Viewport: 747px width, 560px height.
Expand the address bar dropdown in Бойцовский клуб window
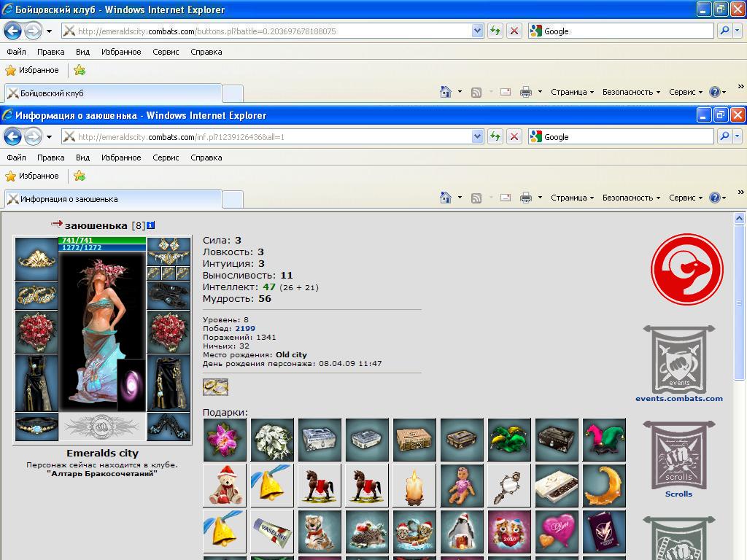[x=477, y=31]
